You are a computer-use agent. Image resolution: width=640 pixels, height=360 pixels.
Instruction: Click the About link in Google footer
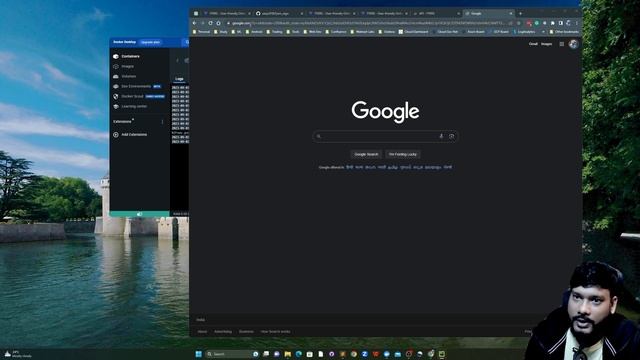(x=202, y=332)
